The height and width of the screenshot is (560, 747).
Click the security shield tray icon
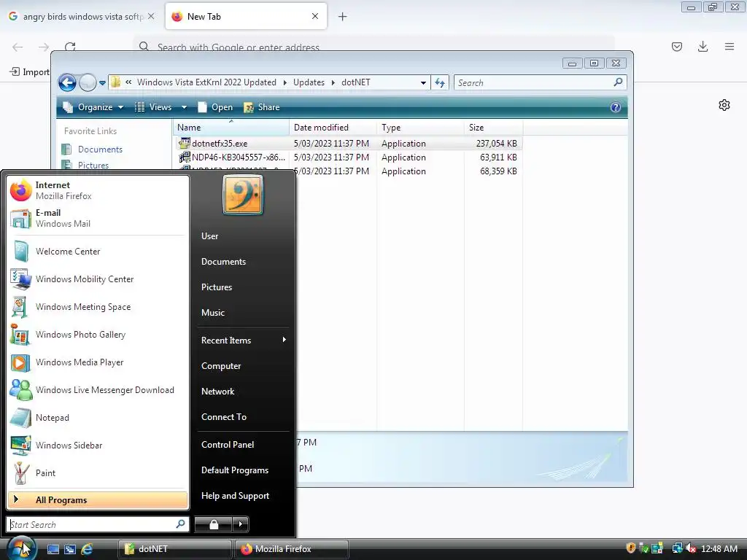pyautogui.click(x=631, y=548)
